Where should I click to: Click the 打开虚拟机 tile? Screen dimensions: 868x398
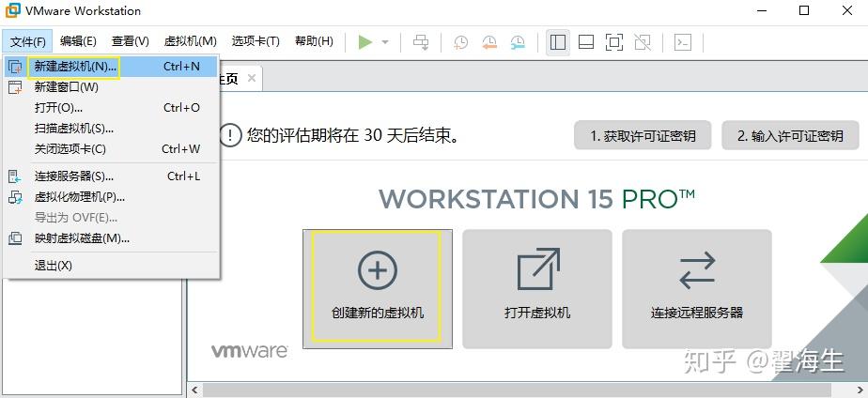tap(537, 289)
